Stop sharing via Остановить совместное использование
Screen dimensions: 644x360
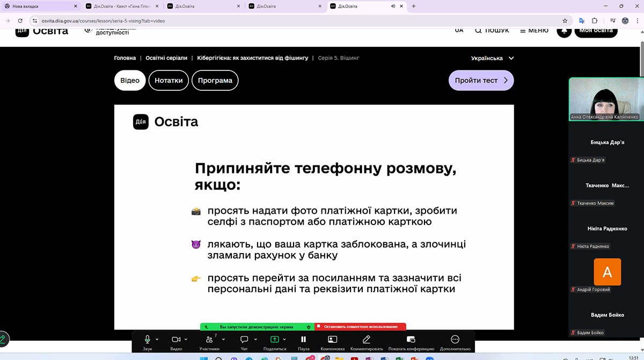[x=360, y=327]
